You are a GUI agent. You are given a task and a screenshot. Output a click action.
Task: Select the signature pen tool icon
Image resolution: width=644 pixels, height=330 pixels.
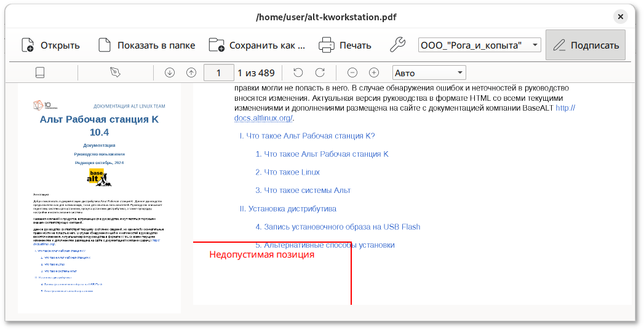tap(116, 73)
